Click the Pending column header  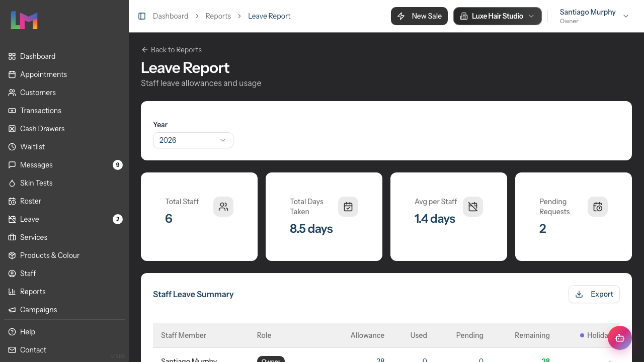coord(470,335)
